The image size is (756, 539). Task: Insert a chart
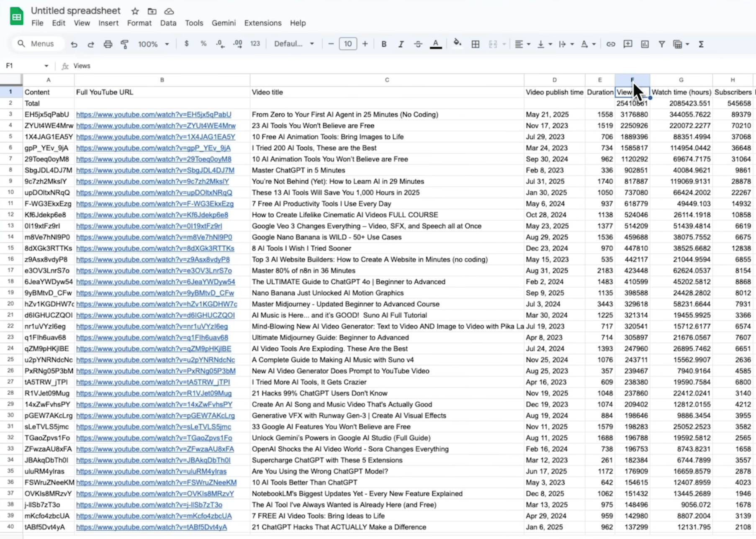[x=645, y=44]
